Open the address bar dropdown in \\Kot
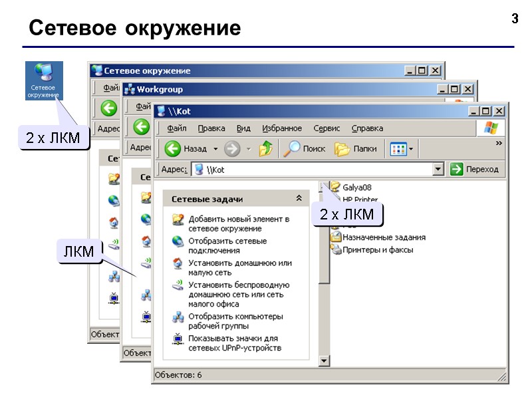 click(438, 169)
